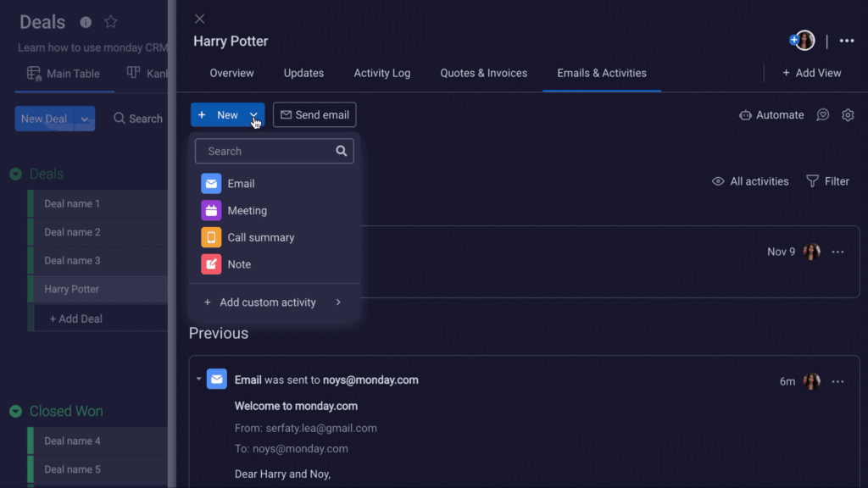
Task: Click the To: noys@monday.com line
Action: [x=292, y=449]
